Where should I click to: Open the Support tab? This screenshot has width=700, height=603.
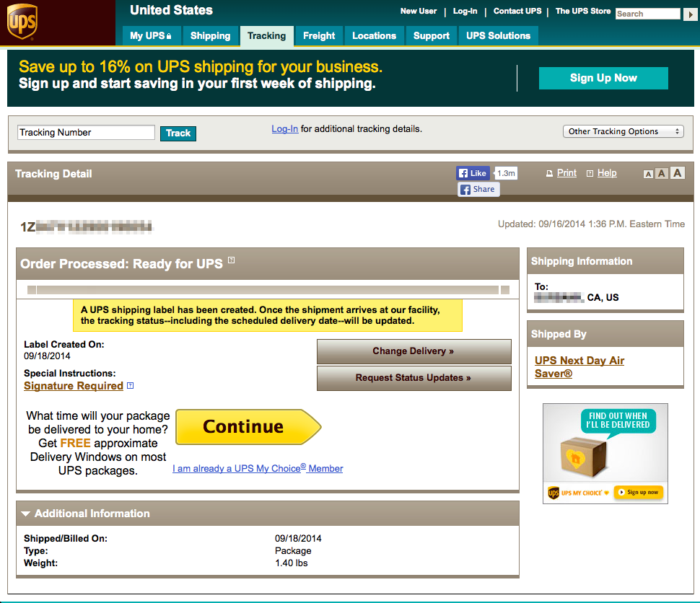pos(432,36)
